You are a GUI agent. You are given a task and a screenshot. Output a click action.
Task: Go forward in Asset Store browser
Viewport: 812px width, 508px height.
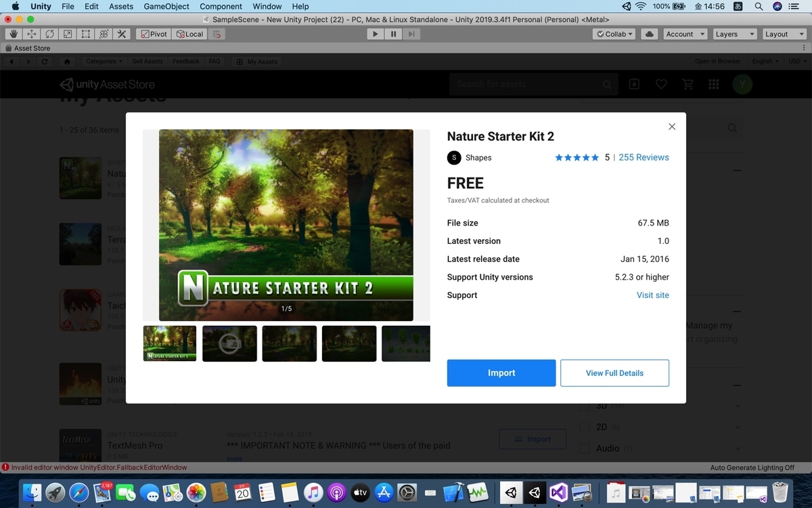point(28,61)
